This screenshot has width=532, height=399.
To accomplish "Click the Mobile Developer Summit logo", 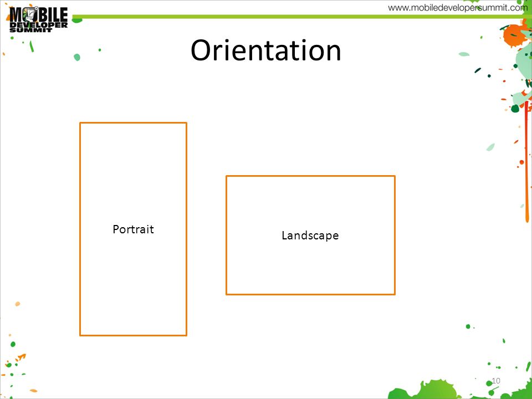I will [38, 19].
